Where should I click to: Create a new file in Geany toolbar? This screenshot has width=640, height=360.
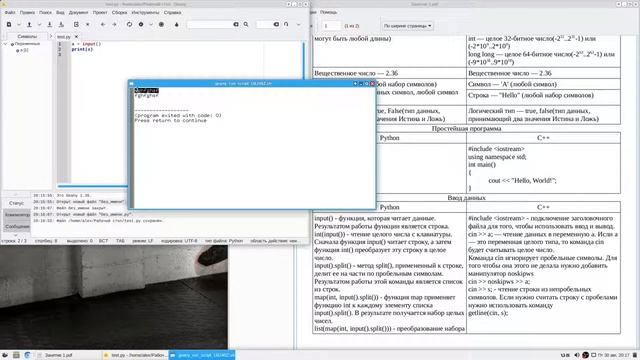9,24
